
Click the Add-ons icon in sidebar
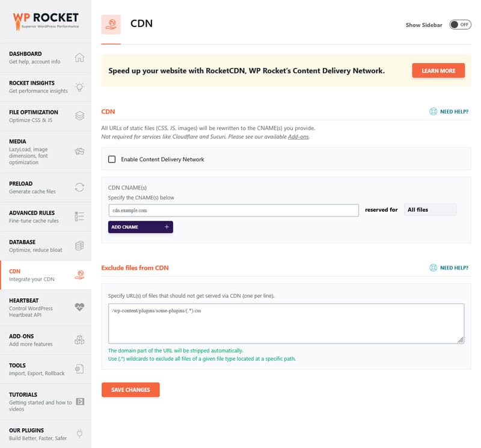[79, 339]
